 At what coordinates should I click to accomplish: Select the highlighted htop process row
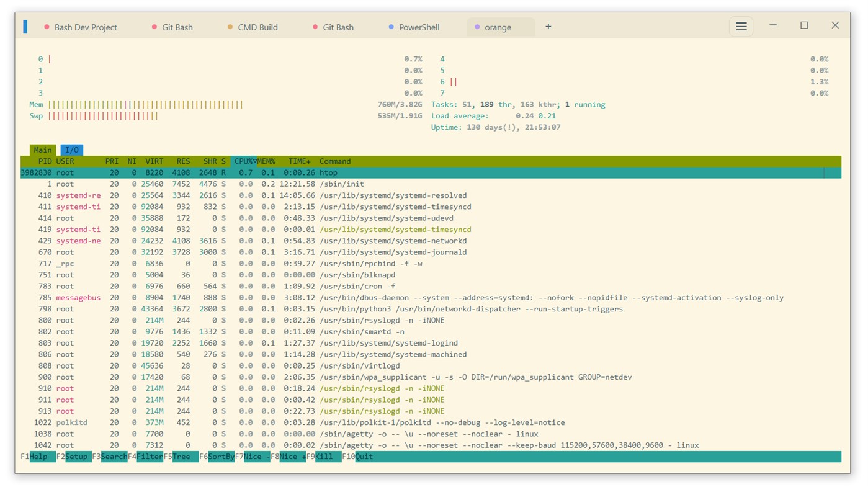tap(431, 172)
